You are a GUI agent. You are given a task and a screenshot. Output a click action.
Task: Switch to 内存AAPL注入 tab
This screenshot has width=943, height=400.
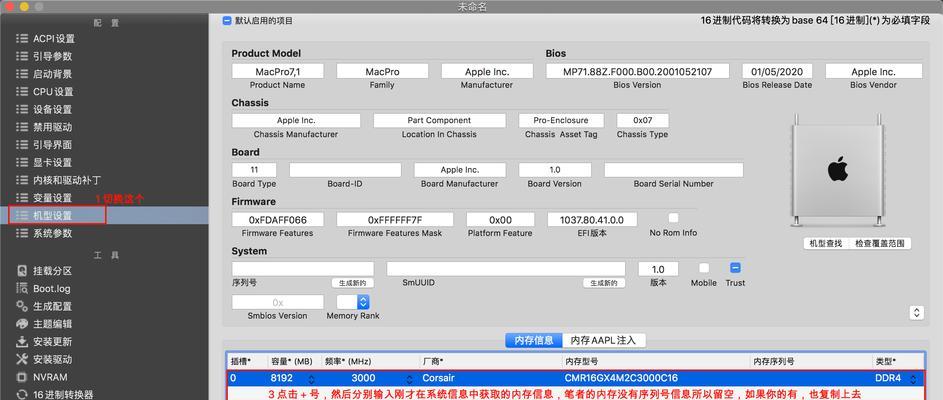(603, 340)
